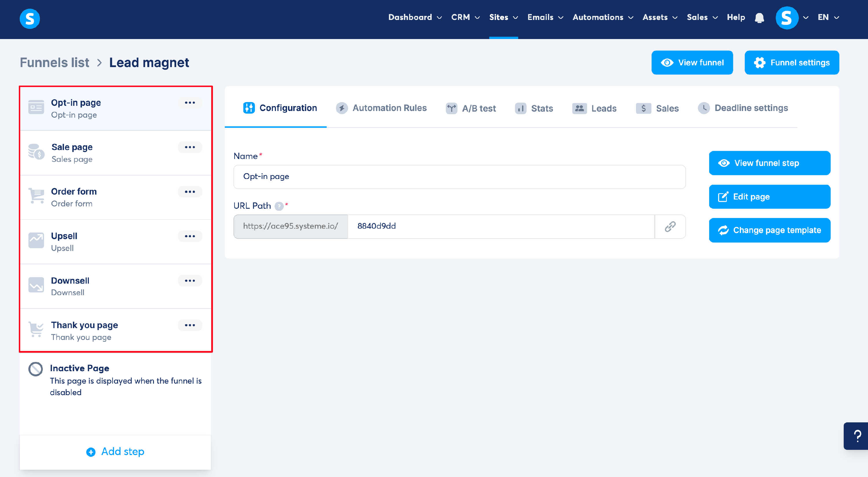Viewport: 868px width, 477px height.
Task: Switch to the Leads tab
Action: coord(594,108)
